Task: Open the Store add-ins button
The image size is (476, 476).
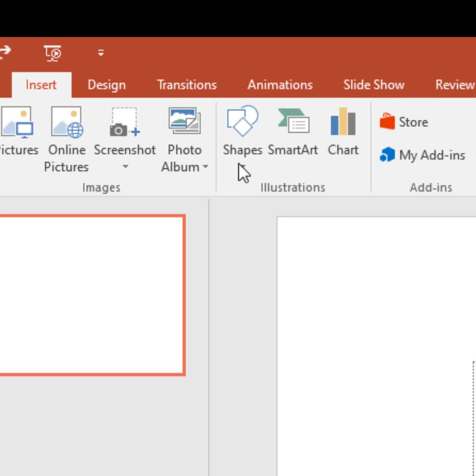Action: (x=404, y=122)
